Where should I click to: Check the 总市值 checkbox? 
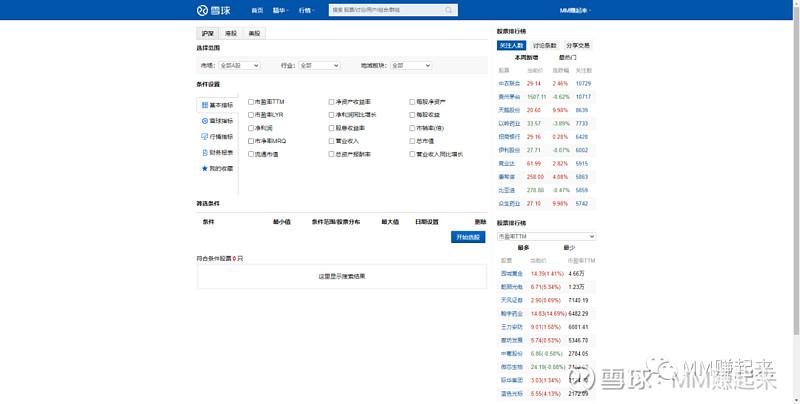[x=412, y=141]
